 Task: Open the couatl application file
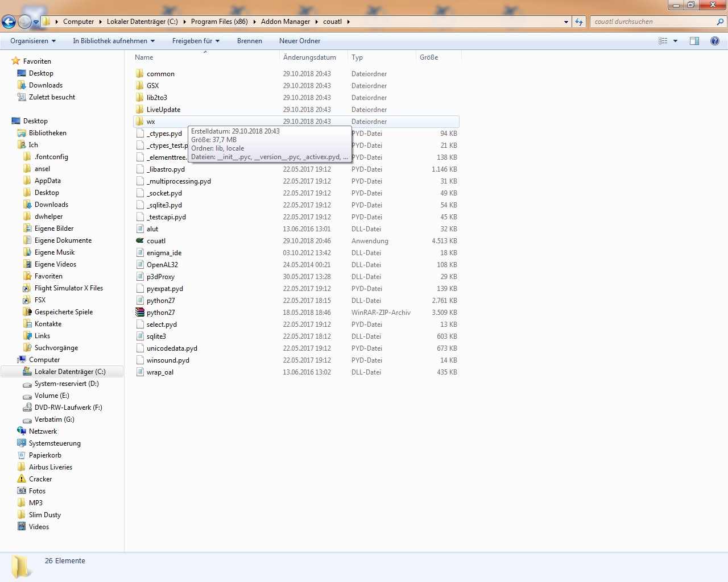click(x=156, y=241)
